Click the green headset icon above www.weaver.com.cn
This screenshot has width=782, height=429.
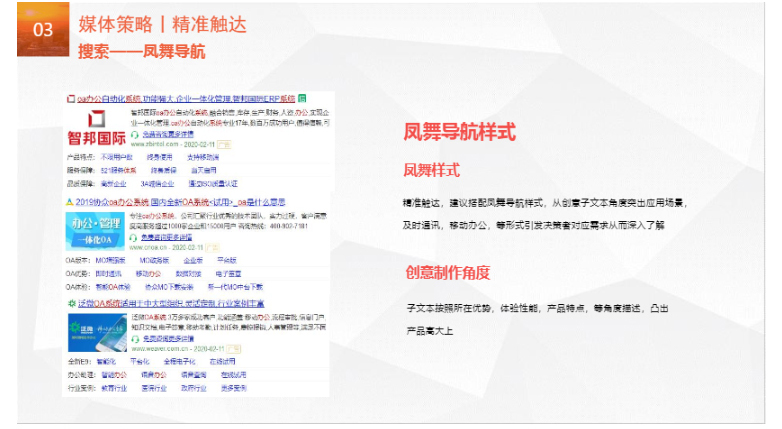point(134,338)
